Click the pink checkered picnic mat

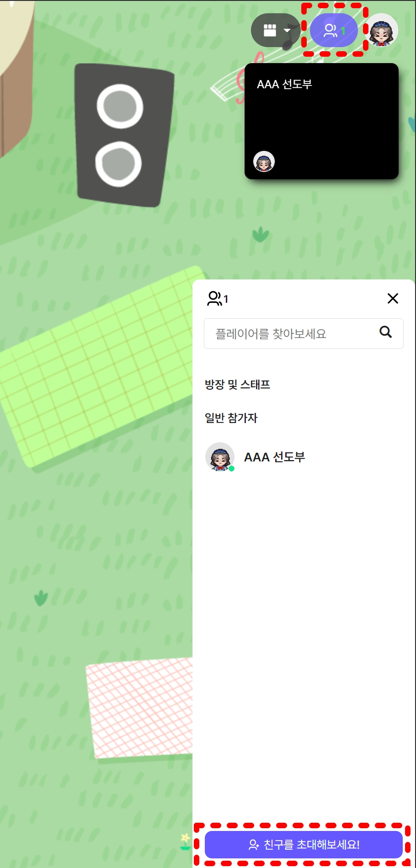[139, 707]
